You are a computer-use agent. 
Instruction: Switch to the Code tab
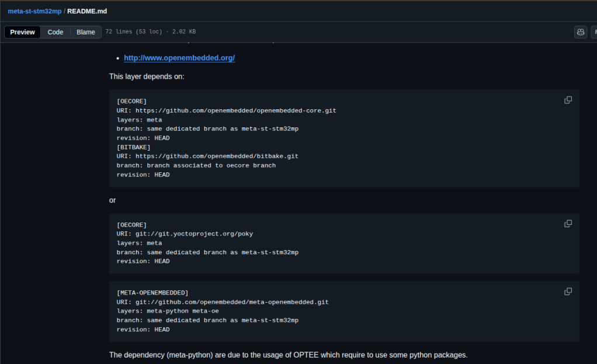55,32
